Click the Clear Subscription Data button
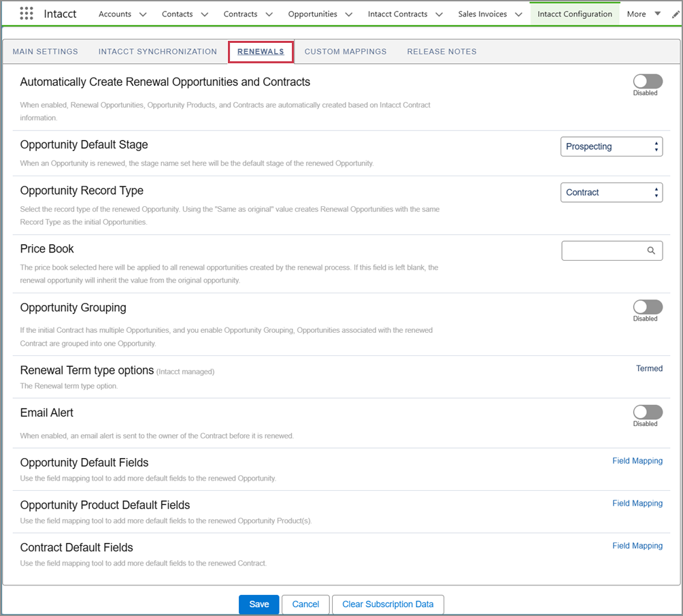683x616 pixels. coord(388,604)
